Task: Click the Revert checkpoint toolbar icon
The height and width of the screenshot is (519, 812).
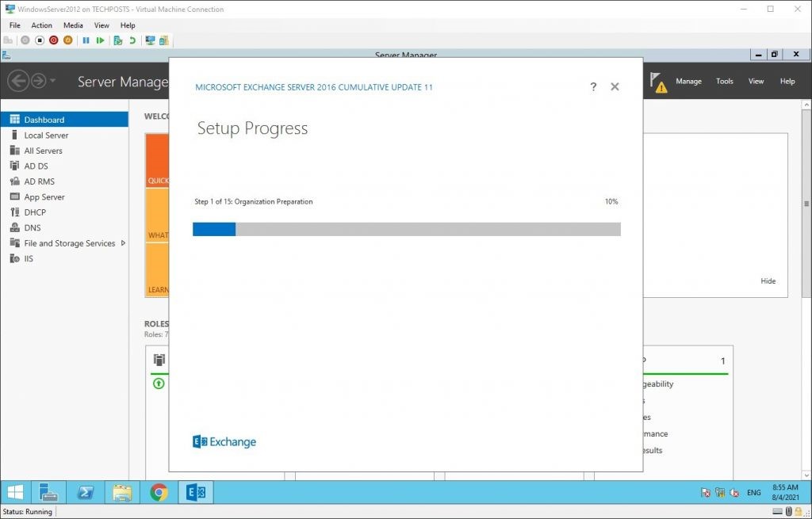Action: 132,40
